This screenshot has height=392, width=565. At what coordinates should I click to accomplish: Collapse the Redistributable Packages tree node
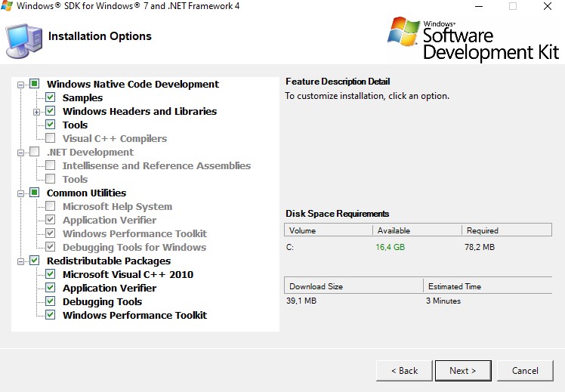point(20,261)
